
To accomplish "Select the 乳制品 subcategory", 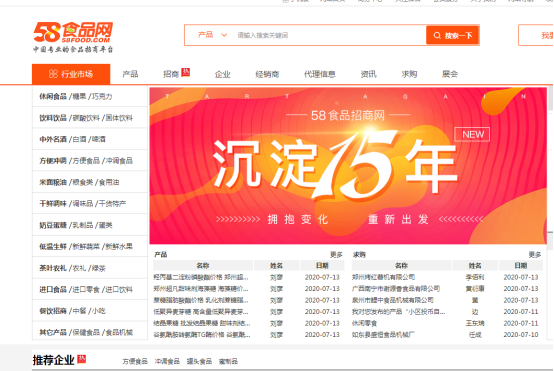I will [x=83, y=225].
